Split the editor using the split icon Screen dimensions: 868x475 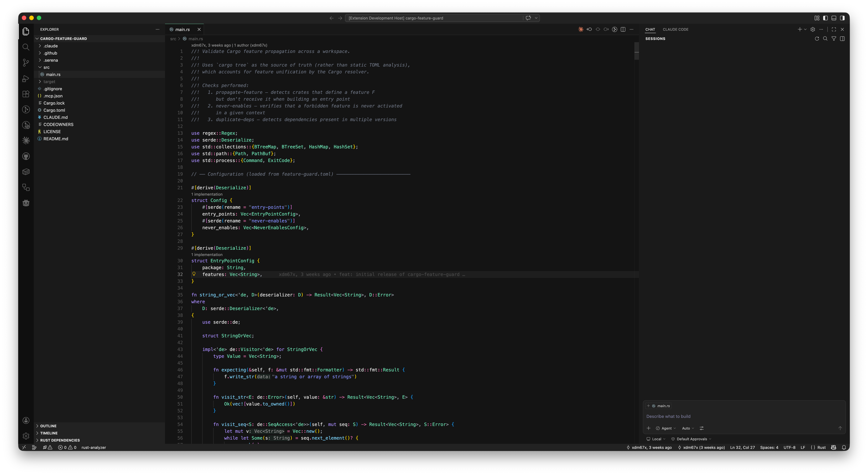[x=623, y=29]
